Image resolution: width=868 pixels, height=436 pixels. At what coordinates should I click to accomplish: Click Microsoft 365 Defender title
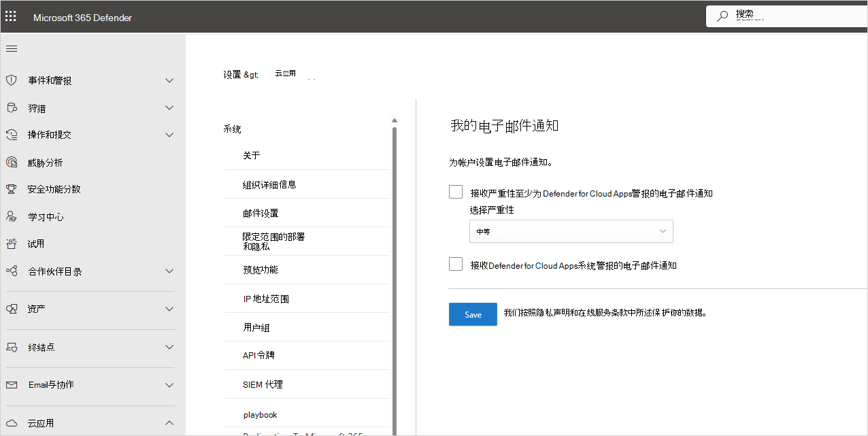coord(82,18)
